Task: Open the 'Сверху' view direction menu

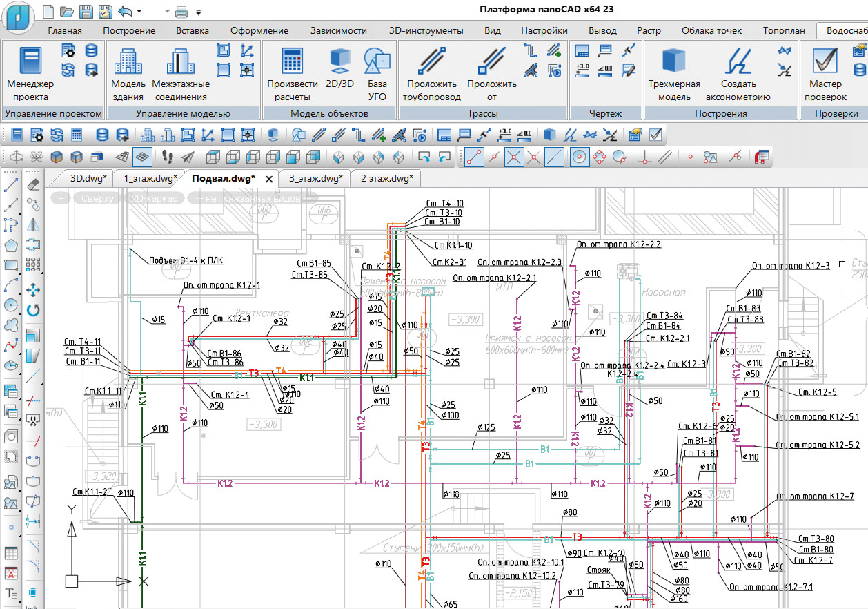Action: tap(96, 198)
